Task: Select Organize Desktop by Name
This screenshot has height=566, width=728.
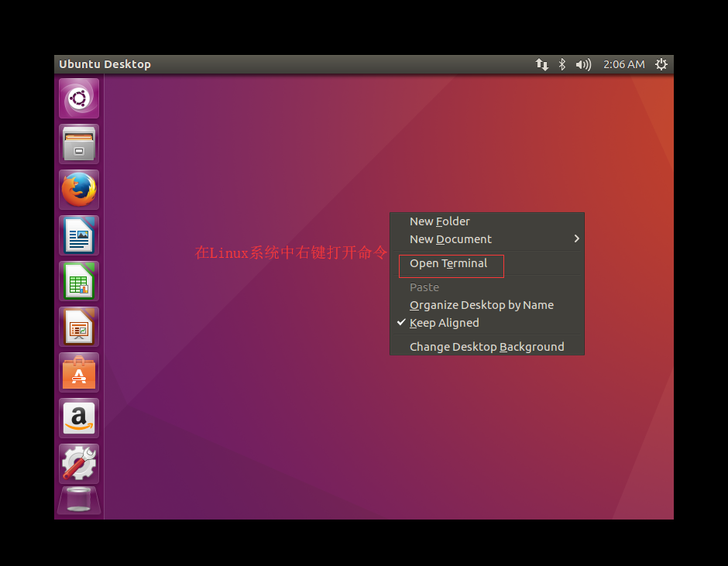Action: coord(486,305)
